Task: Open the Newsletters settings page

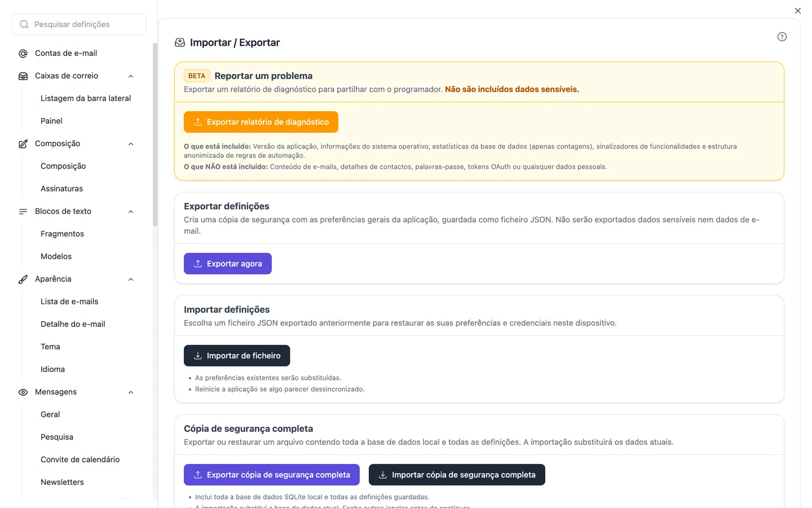Action: click(x=62, y=482)
